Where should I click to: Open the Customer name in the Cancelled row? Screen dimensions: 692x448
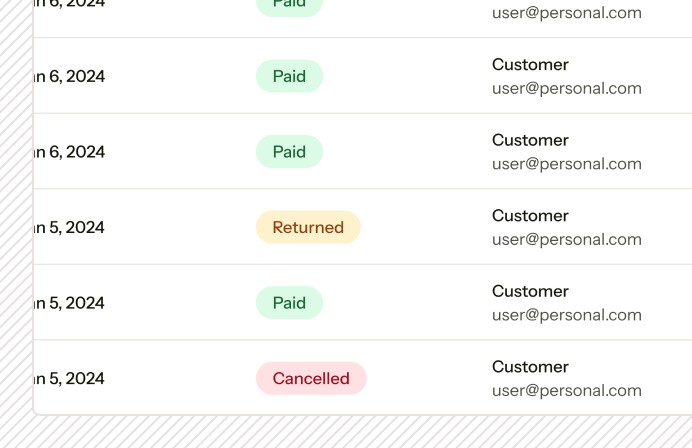pos(530,367)
